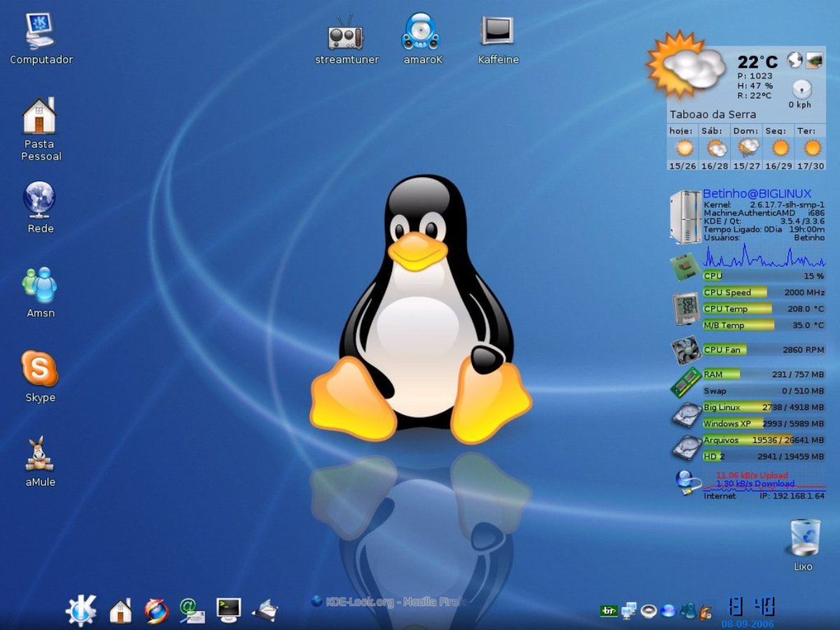Open the Computador icon
Image resolution: width=840 pixels, height=630 pixels.
tap(40, 31)
